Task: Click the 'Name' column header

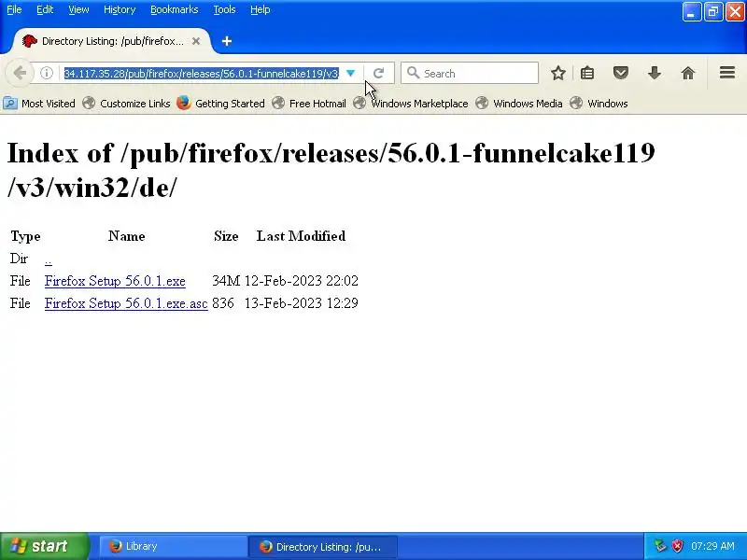Action: [126, 236]
